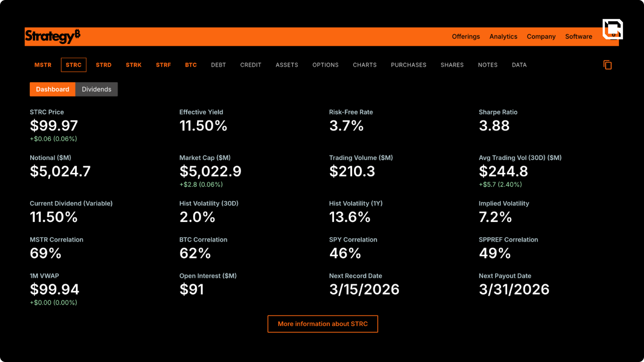Click the Market Cap value $5,022.9

click(211, 171)
